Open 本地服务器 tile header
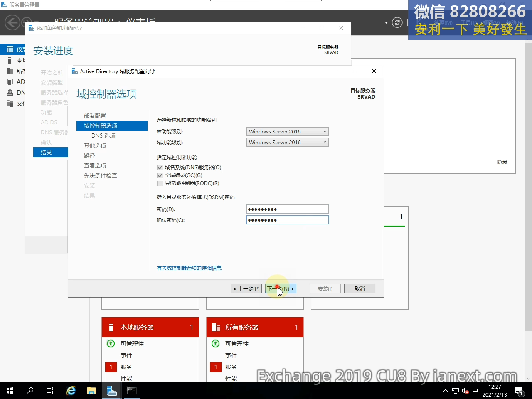The width and height of the screenshot is (532, 399). pyautogui.click(x=150, y=328)
